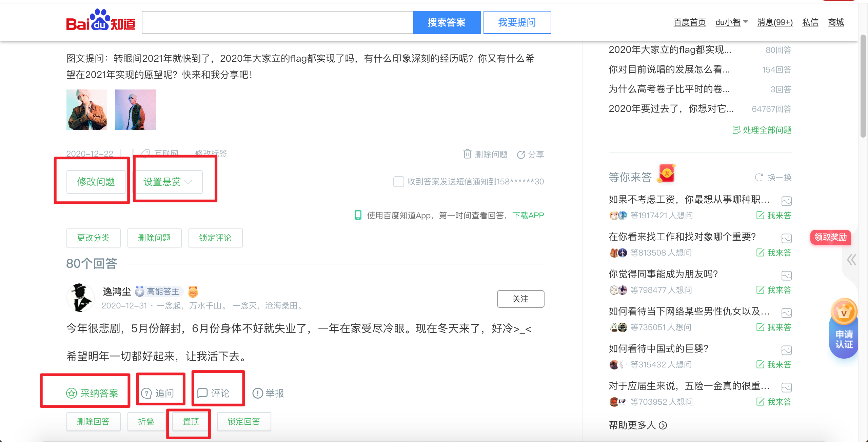Collapse the right sidebar with the chevron
The image size is (868, 442).
point(851,260)
